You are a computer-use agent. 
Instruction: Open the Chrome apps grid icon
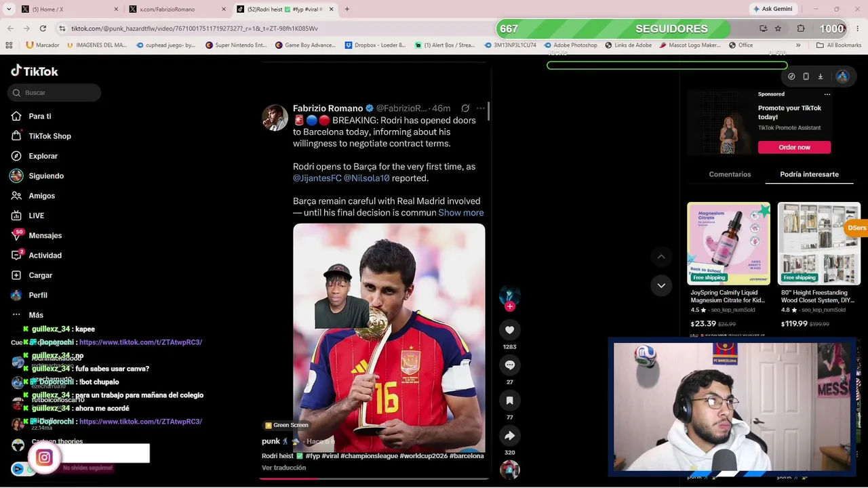pyautogui.click(x=9, y=45)
